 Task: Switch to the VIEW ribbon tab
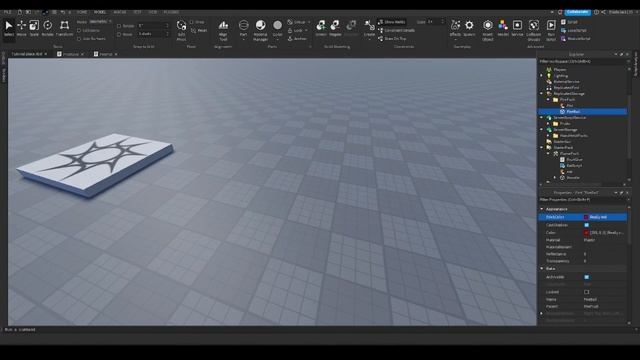(153, 12)
